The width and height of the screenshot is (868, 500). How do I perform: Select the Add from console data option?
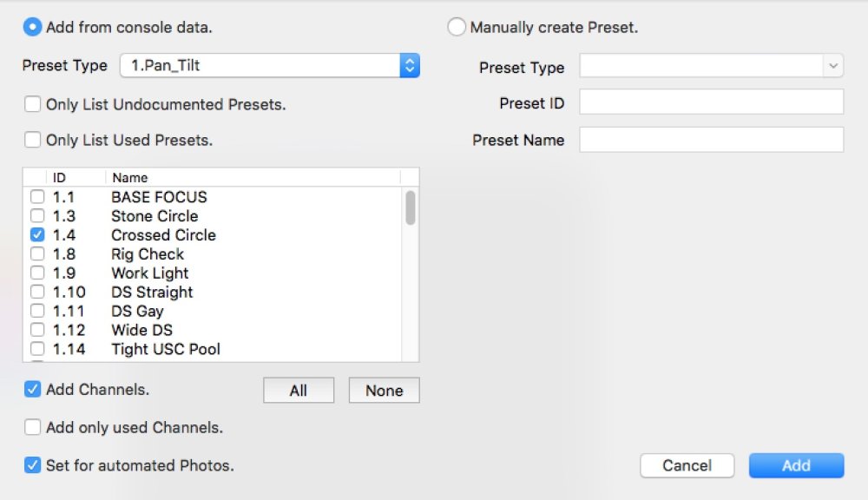pyautogui.click(x=32, y=27)
